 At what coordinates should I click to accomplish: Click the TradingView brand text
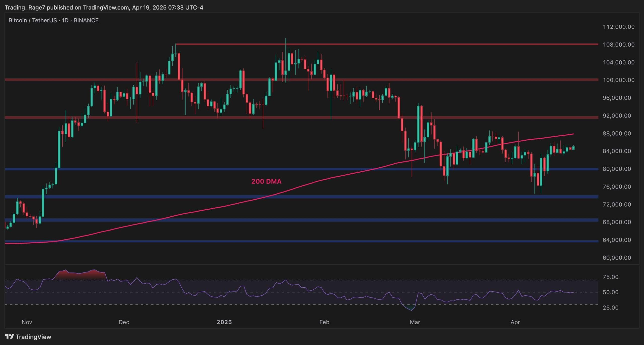coord(33,337)
